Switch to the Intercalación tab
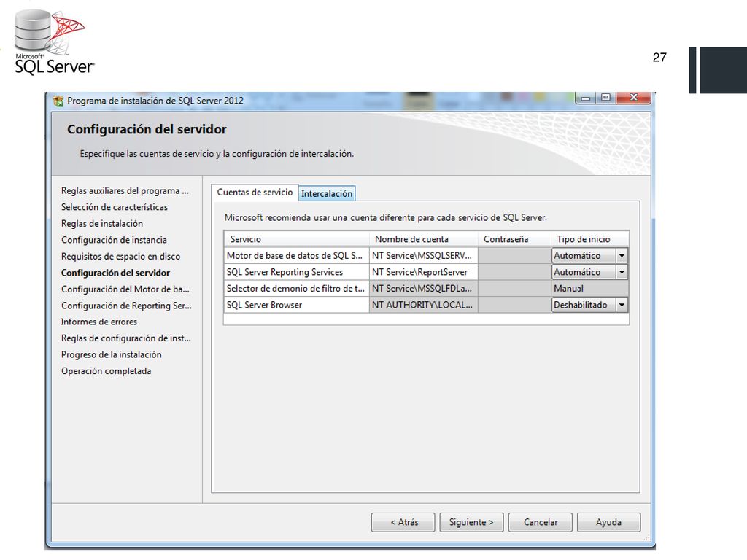Screen dimensions: 747x560 click(x=327, y=193)
